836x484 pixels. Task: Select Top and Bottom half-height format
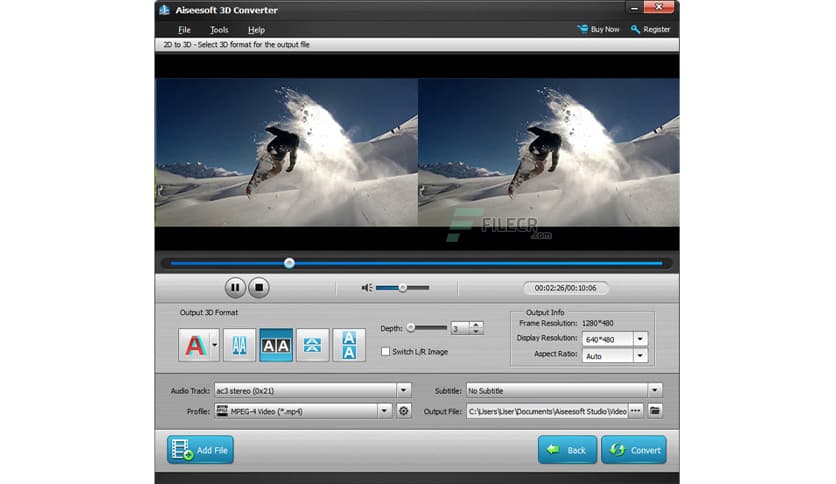tap(312, 345)
